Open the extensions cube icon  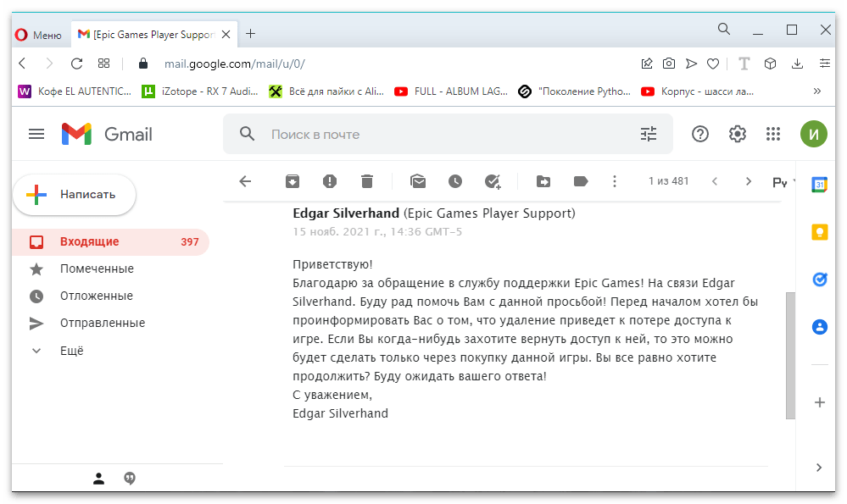[x=771, y=64]
